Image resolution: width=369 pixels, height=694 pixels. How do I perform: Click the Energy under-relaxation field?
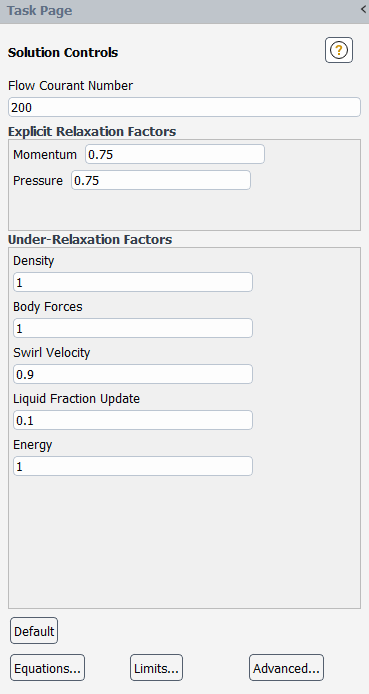click(x=133, y=466)
